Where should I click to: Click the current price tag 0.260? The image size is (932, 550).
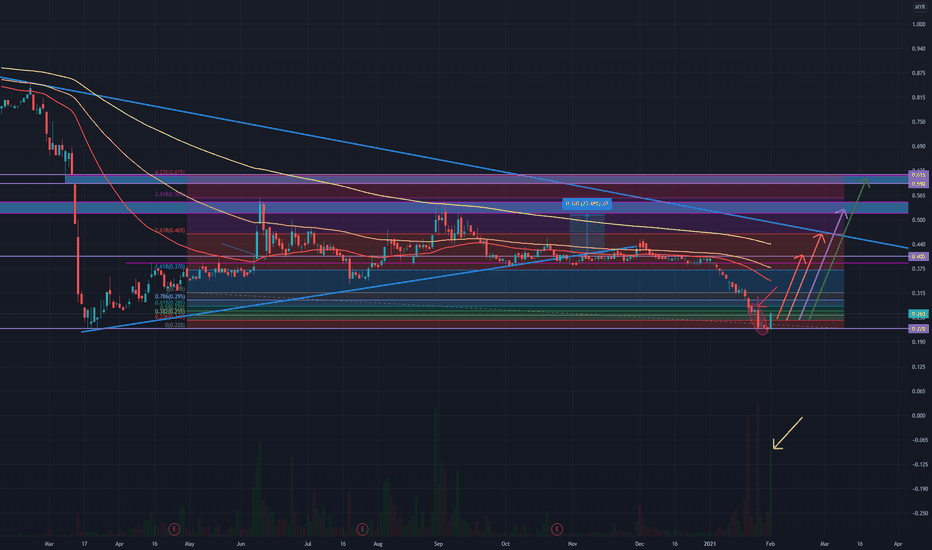pyautogui.click(x=918, y=314)
